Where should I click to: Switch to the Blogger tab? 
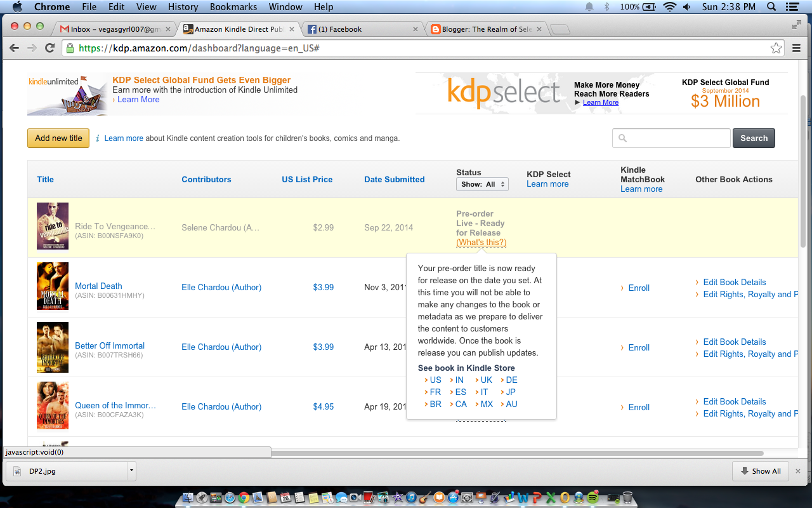[486, 29]
